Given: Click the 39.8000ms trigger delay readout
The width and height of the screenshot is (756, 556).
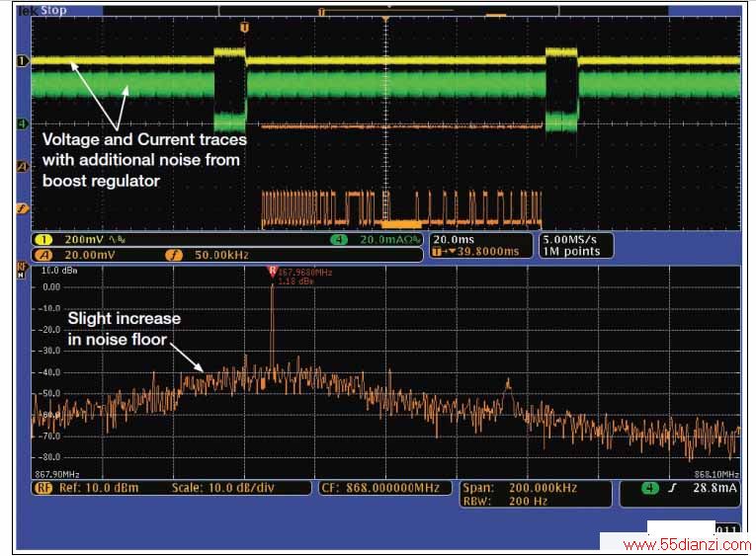Looking at the screenshot, I should coord(488,251).
